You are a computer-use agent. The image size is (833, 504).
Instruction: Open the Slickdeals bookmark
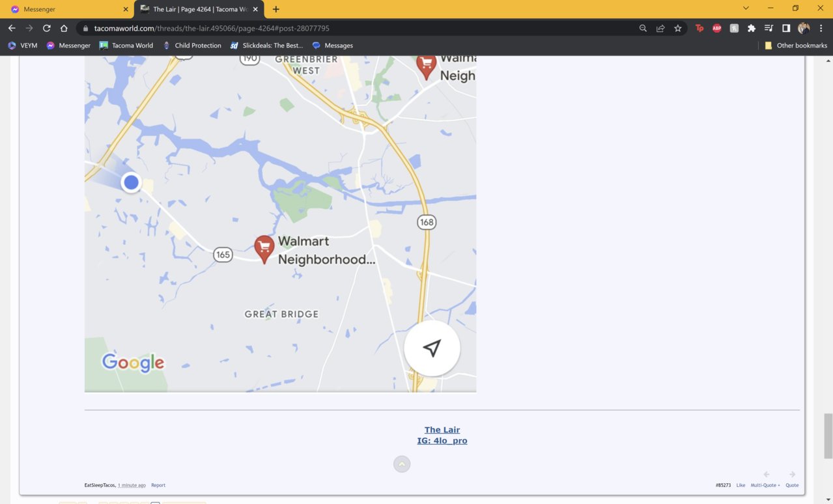pyautogui.click(x=267, y=46)
